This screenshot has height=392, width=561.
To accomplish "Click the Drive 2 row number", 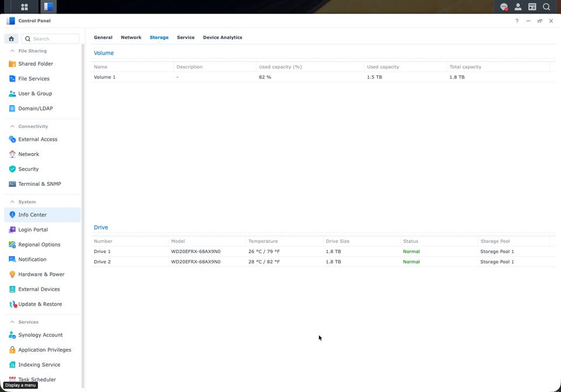I will click(102, 262).
